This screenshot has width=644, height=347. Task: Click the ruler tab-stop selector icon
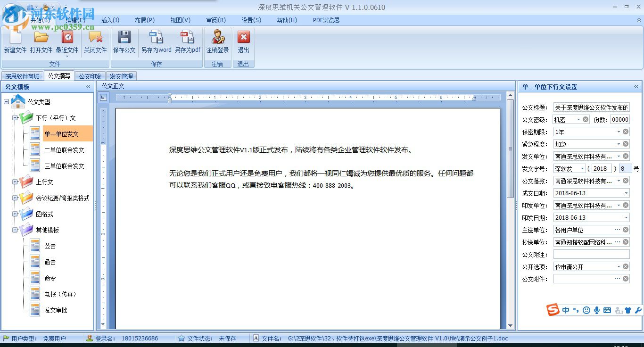point(103,98)
